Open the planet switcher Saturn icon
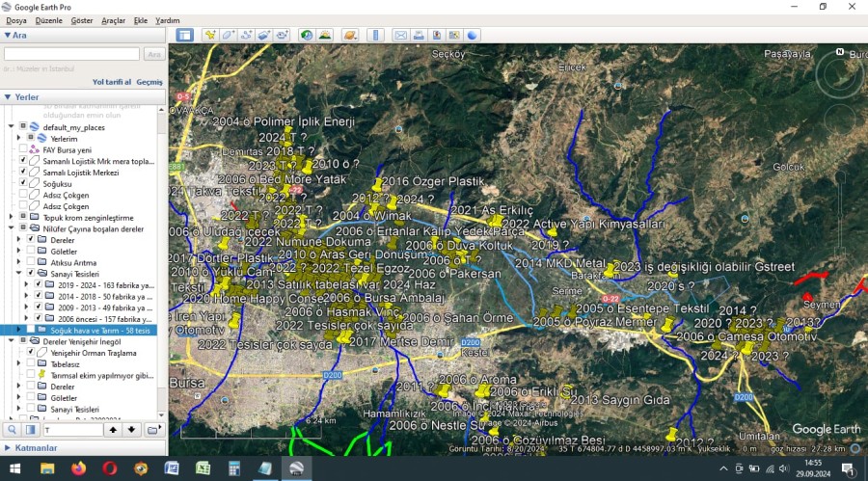Image resolution: width=868 pixels, height=481 pixels. coord(350,36)
